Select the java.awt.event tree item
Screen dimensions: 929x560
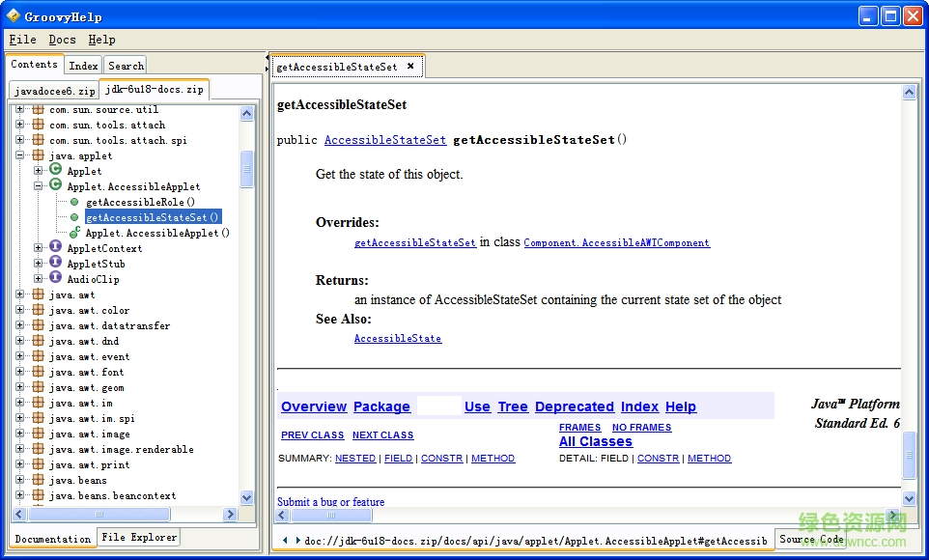click(89, 356)
